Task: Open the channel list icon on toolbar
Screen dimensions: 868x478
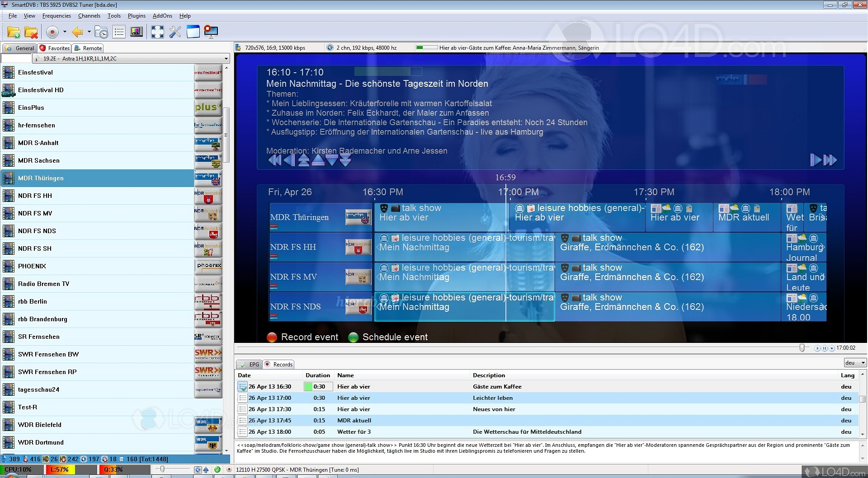Action: pos(119,32)
